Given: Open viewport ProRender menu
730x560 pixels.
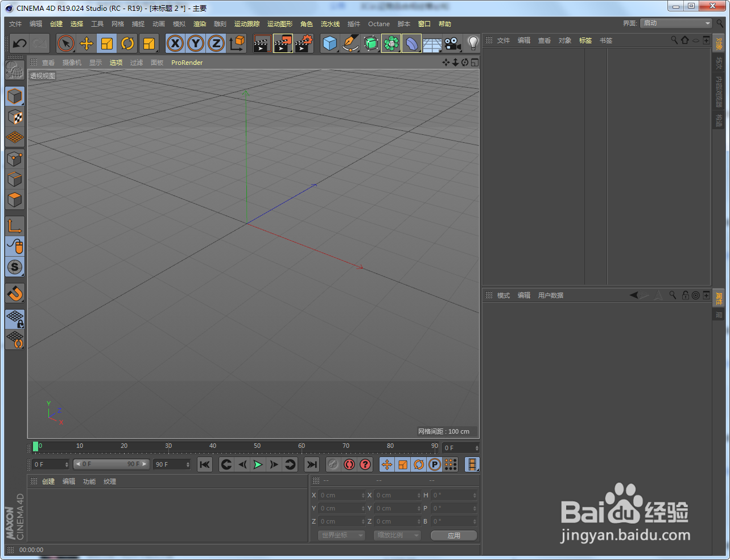Looking at the screenshot, I should [x=187, y=63].
